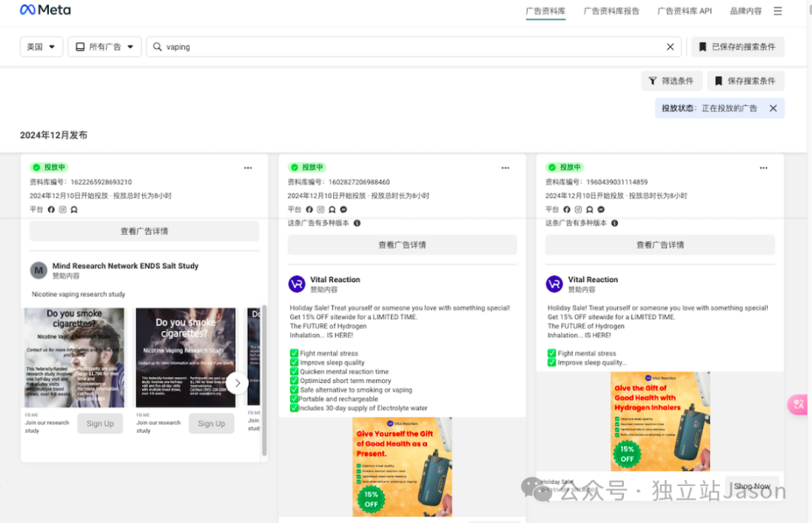812x523 pixels.
Task: Open 'Give Yourself the Gift' ad image
Action: [x=402, y=467]
